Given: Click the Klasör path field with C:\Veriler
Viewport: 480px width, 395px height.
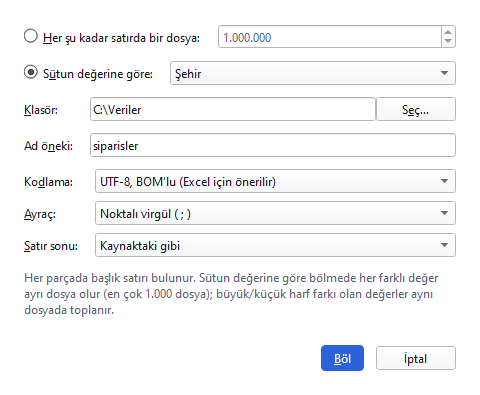Looking at the screenshot, I should pyautogui.click(x=233, y=109).
